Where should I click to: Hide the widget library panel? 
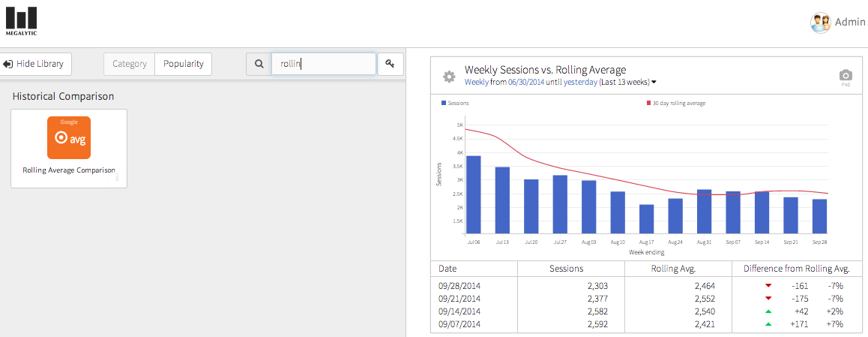click(37, 64)
